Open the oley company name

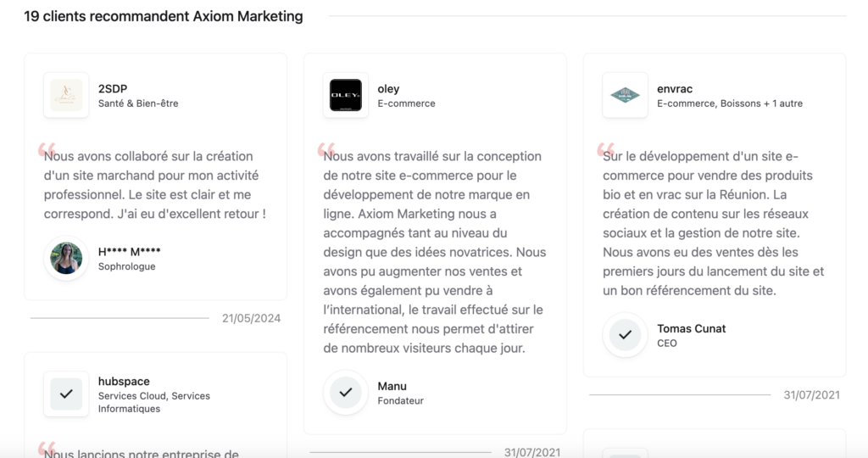[x=388, y=88]
